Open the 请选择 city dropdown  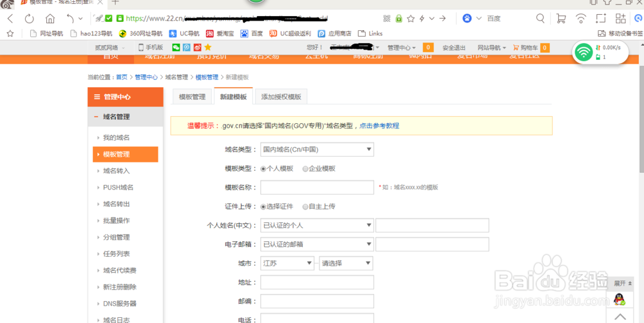point(346,263)
